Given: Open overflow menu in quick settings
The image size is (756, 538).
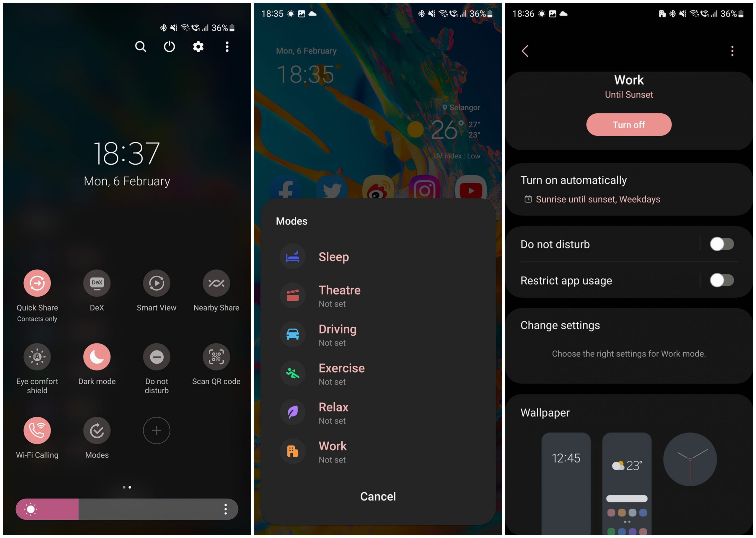Looking at the screenshot, I should click(228, 47).
